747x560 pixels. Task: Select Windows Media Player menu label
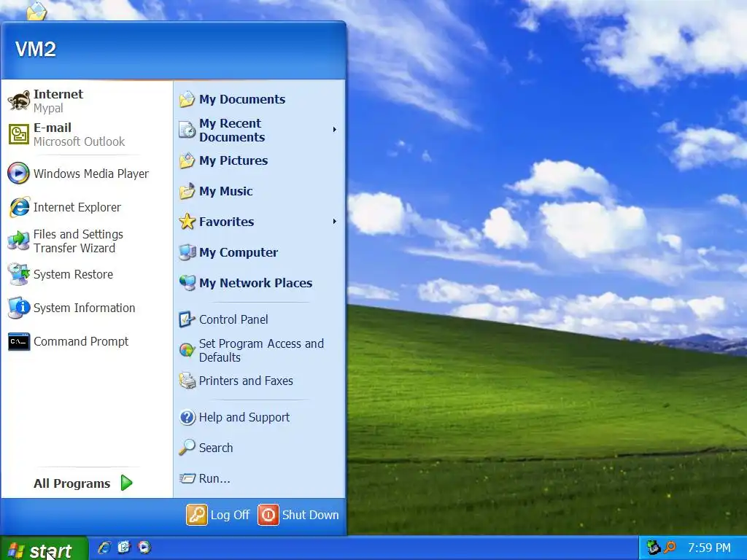click(91, 174)
